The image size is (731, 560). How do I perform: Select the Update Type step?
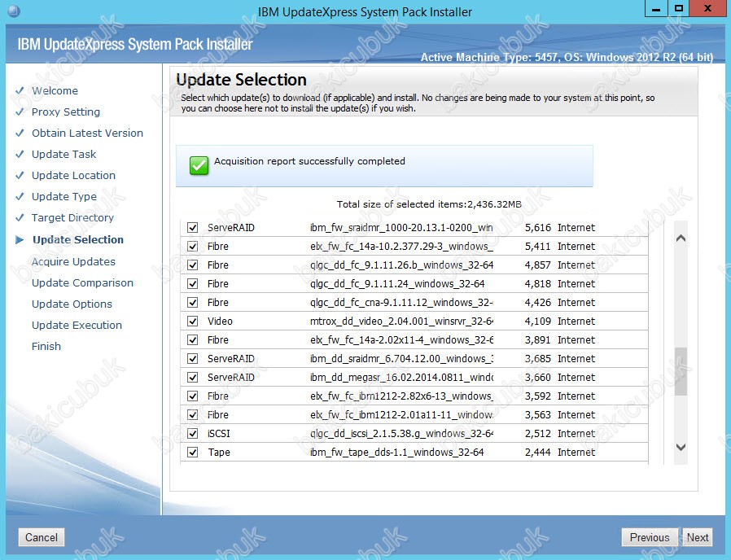[x=63, y=196]
